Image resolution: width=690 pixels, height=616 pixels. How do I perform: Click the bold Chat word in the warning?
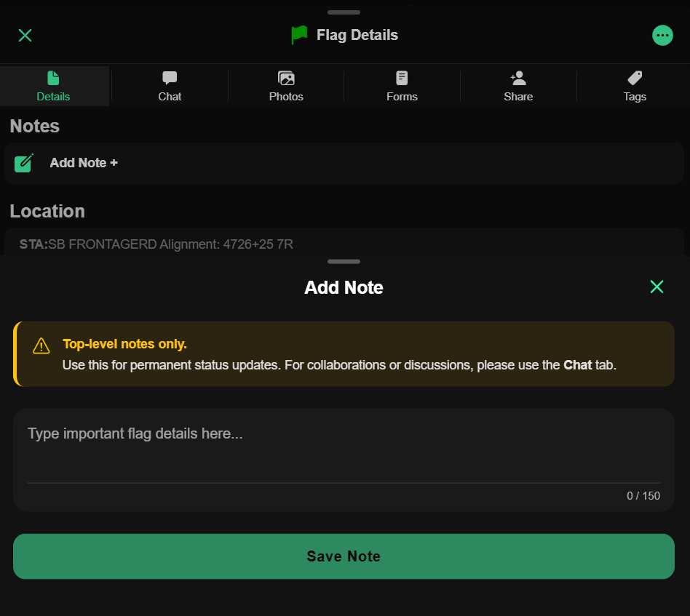[577, 365]
